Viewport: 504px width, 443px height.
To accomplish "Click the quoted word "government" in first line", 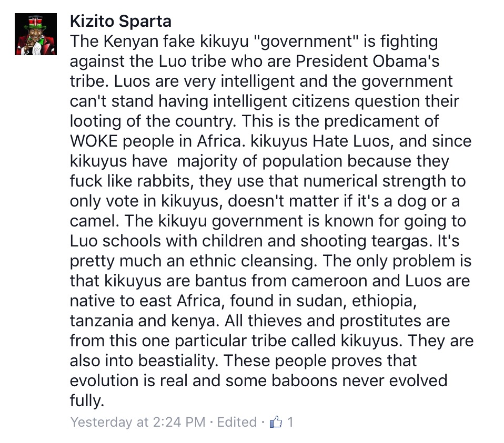I will (x=306, y=42).
